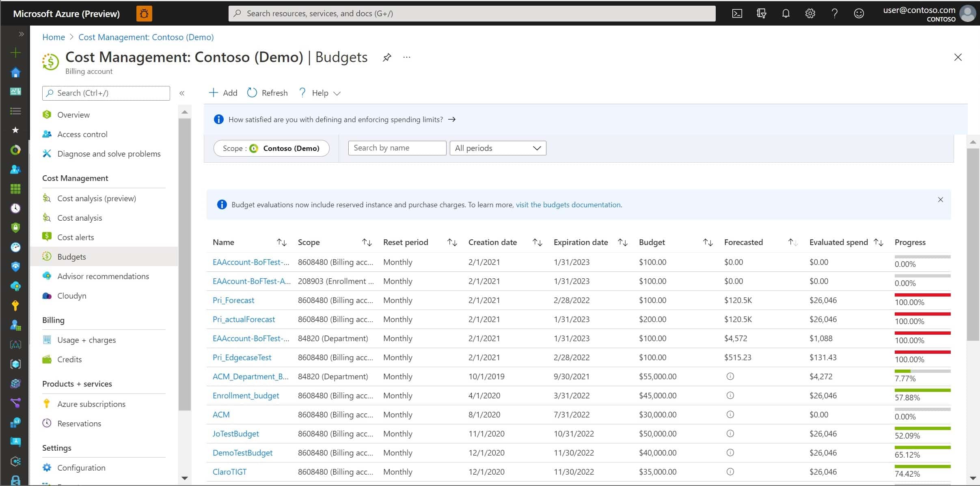Open the satisfaction survey arrow link
980x486 pixels.
pos(452,119)
